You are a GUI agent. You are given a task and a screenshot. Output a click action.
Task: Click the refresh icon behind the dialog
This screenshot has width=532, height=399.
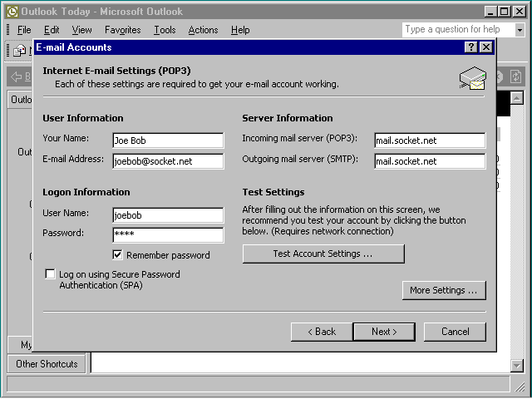(515, 76)
